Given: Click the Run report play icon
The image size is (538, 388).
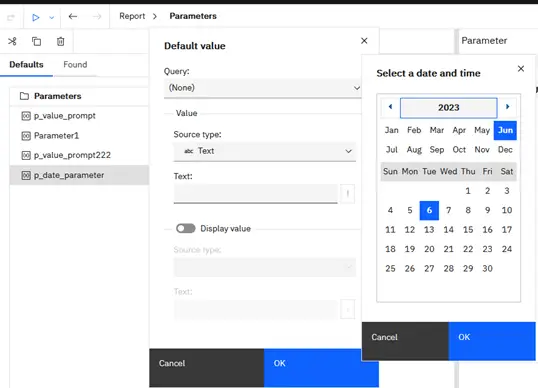Looking at the screenshot, I should pyautogui.click(x=35, y=17).
